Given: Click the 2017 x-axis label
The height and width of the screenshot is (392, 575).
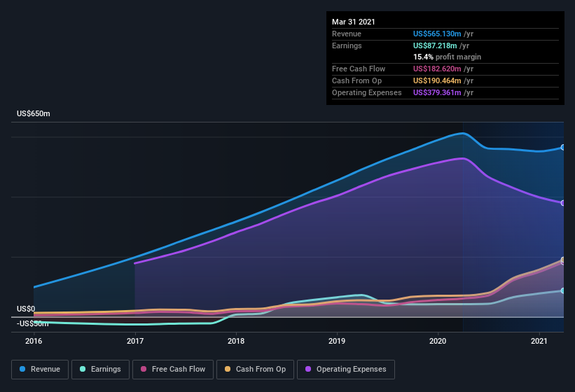Looking at the screenshot, I should (135, 341).
